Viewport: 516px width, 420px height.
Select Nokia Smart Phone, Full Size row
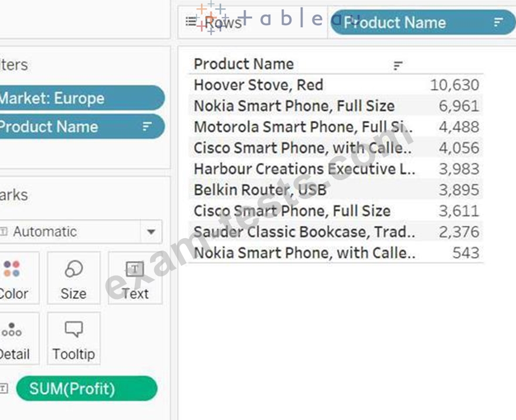tap(294, 106)
